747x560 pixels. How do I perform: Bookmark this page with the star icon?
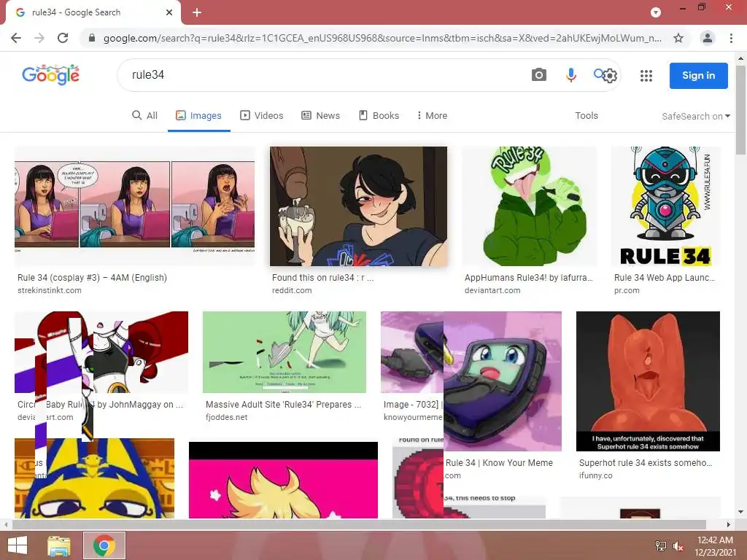tap(678, 38)
